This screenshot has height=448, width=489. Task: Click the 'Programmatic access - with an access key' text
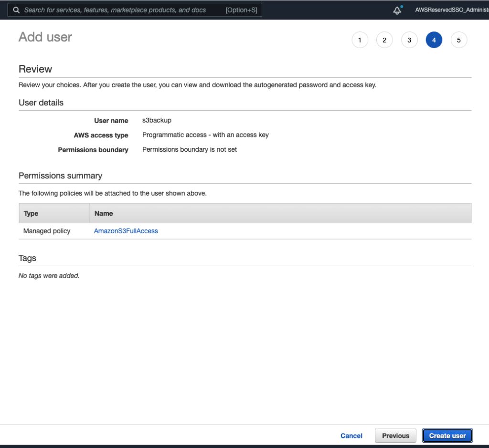(x=205, y=135)
